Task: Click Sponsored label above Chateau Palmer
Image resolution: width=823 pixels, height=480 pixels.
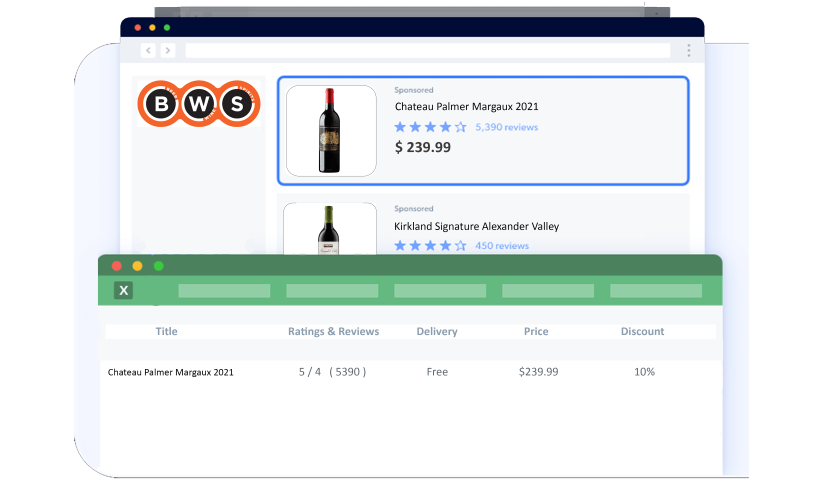Action: click(x=414, y=90)
